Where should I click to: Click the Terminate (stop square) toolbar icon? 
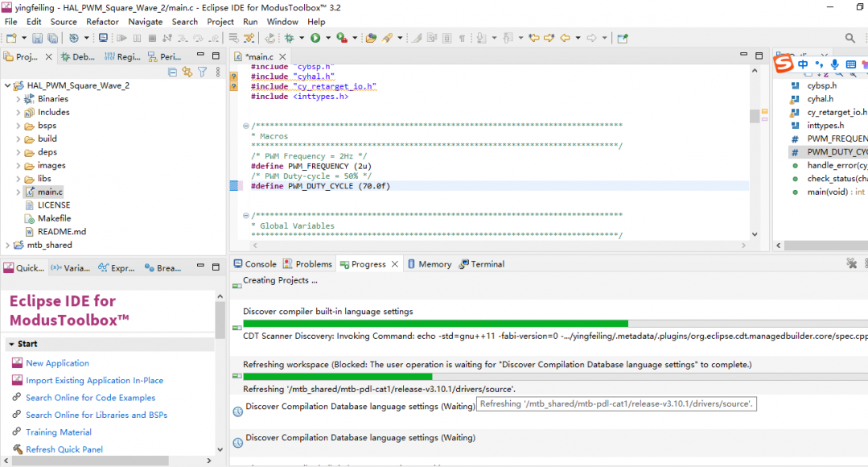(152, 38)
